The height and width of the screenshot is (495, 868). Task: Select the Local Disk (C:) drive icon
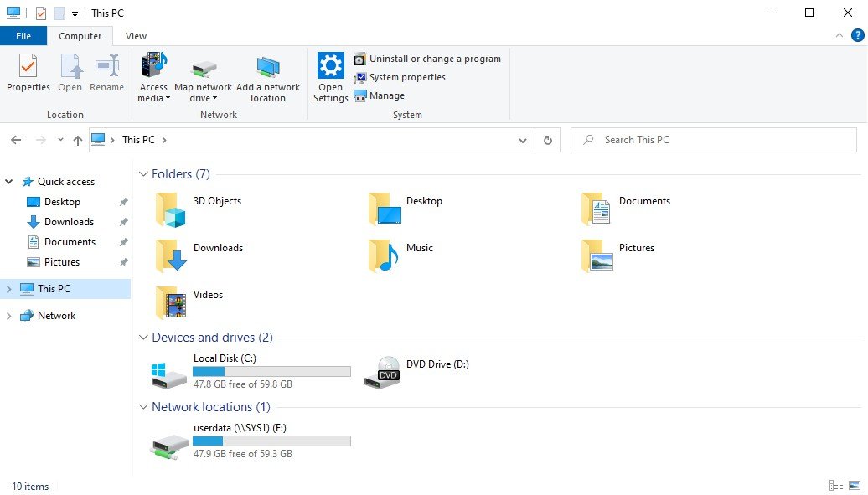click(169, 376)
